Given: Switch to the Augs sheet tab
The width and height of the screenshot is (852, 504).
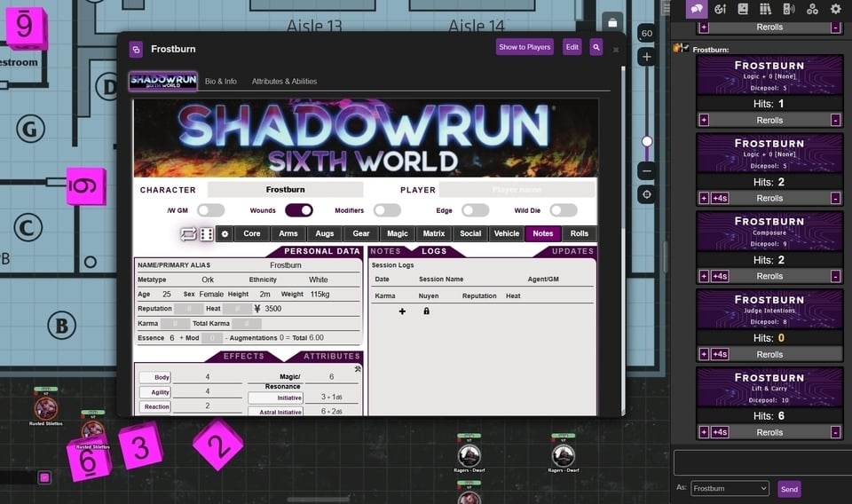Looking at the screenshot, I should (x=325, y=233).
